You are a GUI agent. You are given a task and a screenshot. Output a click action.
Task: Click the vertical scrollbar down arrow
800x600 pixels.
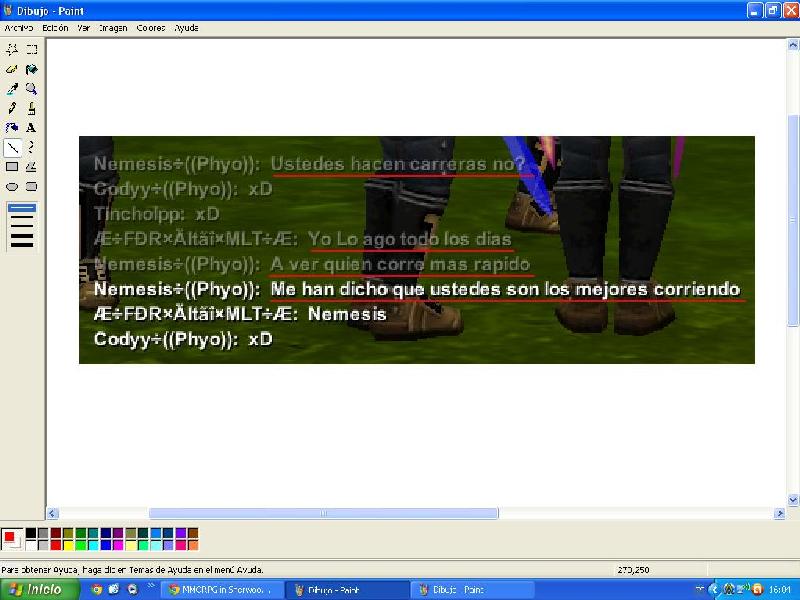(x=793, y=500)
